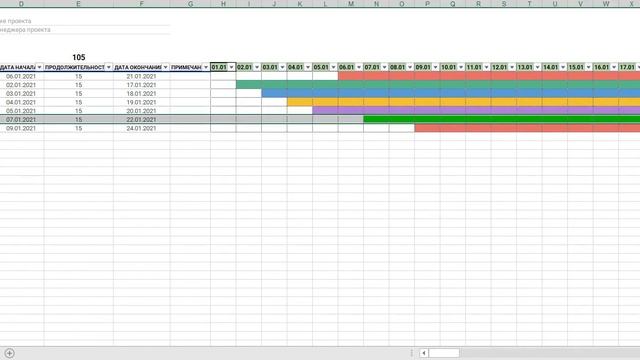Select end date cell 20.01.2021
The height and width of the screenshot is (360, 640).
point(142,111)
